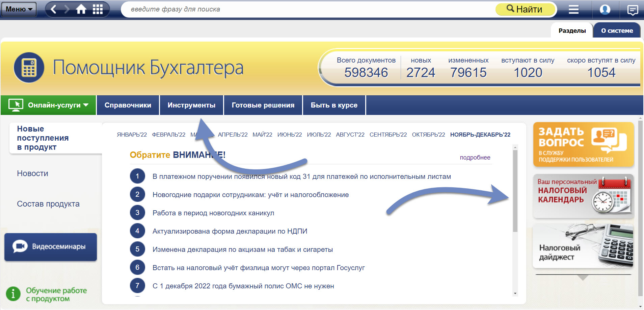
Task: Open the hamburger list icon in top bar
Action: coord(573,9)
